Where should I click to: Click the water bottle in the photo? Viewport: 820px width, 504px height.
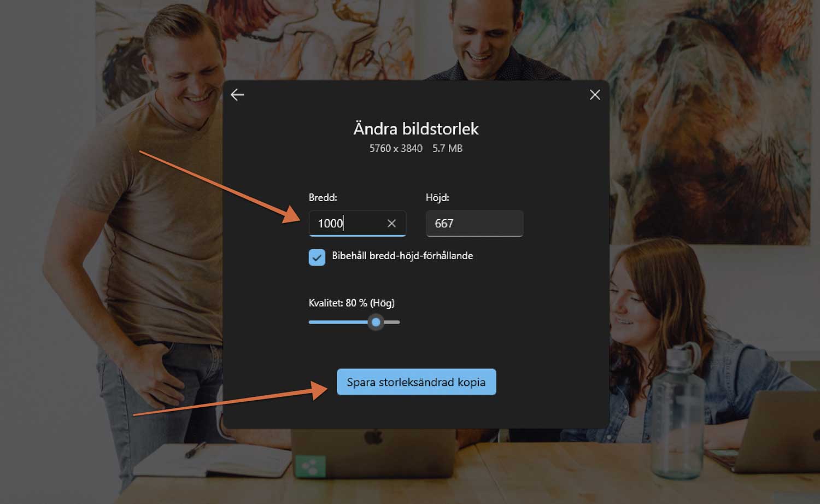[x=677, y=415]
